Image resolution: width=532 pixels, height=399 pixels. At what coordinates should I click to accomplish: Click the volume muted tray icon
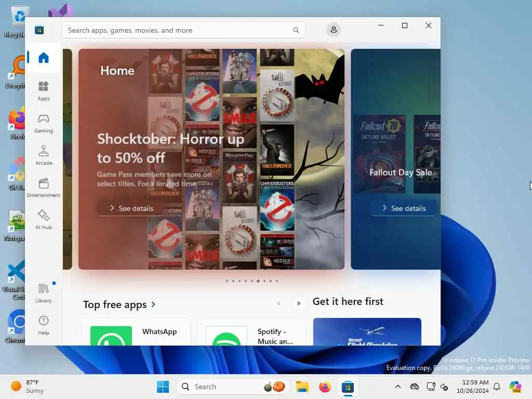click(445, 387)
